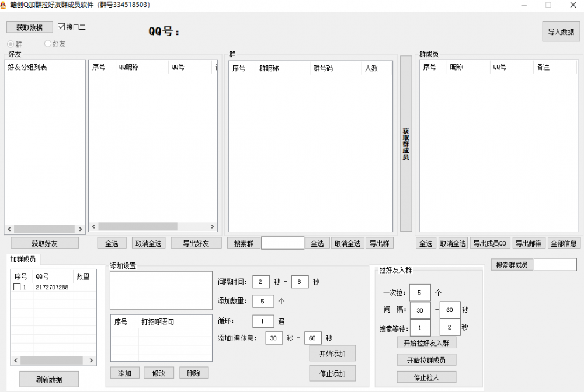Click the 人数 column header
The height and width of the screenshot is (392, 584).
[x=376, y=68]
